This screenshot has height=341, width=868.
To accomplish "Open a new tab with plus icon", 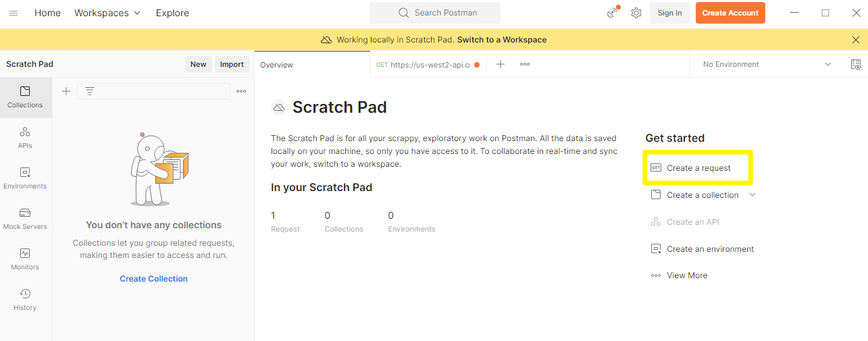I will pyautogui.click(x=501, y=64).
